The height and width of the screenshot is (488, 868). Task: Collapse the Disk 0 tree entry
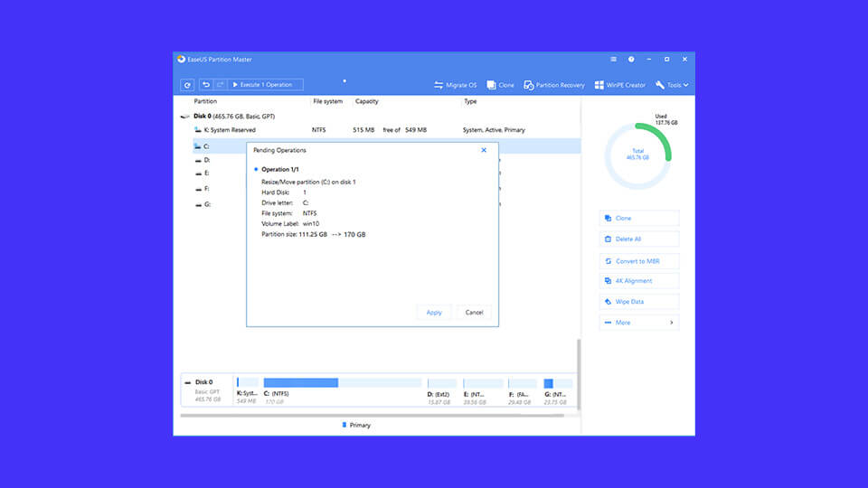click(184, 117)
